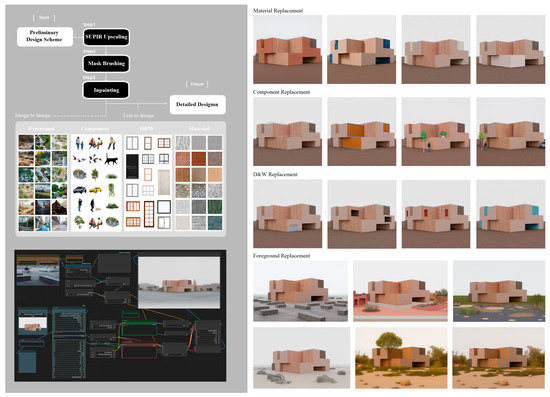Viewport: 550px width, 397px height.
Task: Click the Mask Brushing step box
Action: point(106,63)
